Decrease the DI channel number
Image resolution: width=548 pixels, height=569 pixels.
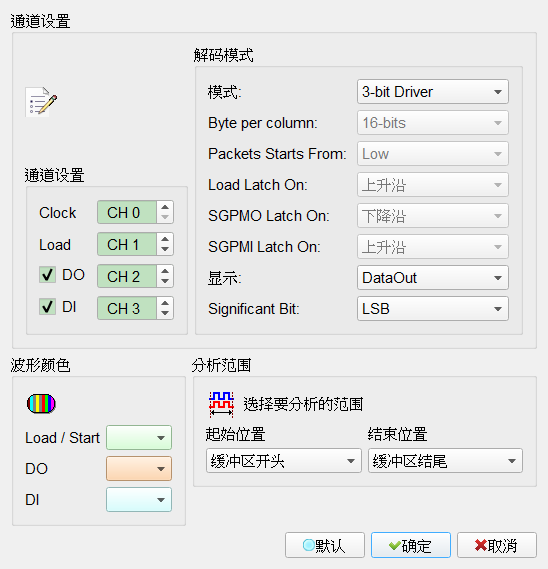pos(165,313)
